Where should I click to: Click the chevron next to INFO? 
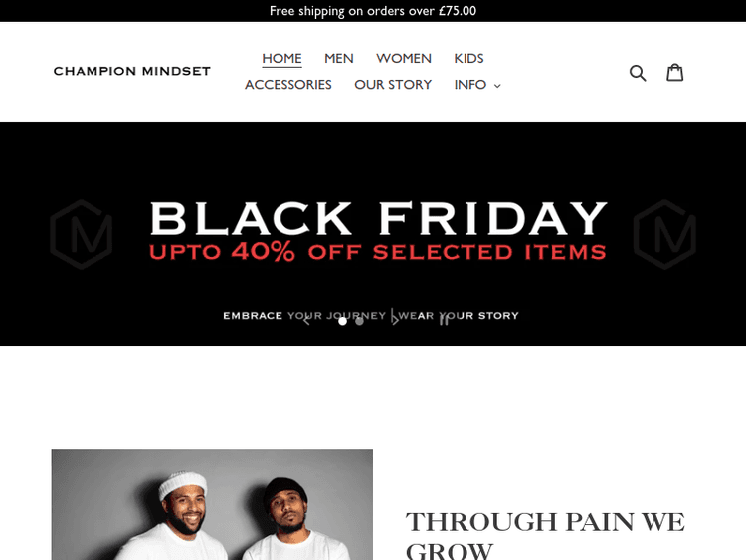[497, 86]
